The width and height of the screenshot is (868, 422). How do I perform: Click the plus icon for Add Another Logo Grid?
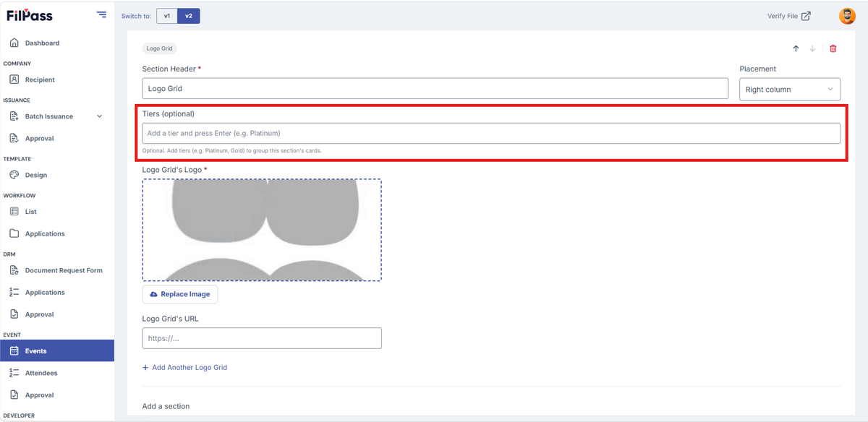(145, 367)
